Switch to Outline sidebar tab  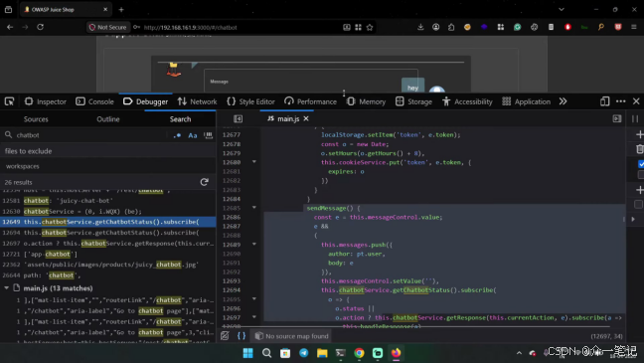(x=108, y=119)
